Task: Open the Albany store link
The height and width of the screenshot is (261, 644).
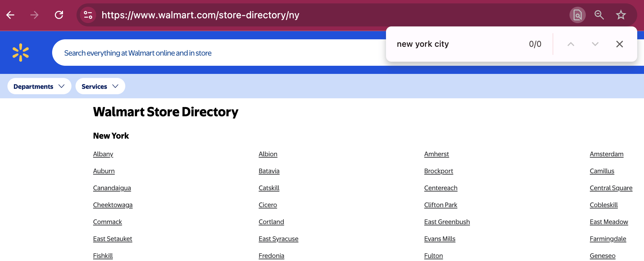Action: (103, 154)
